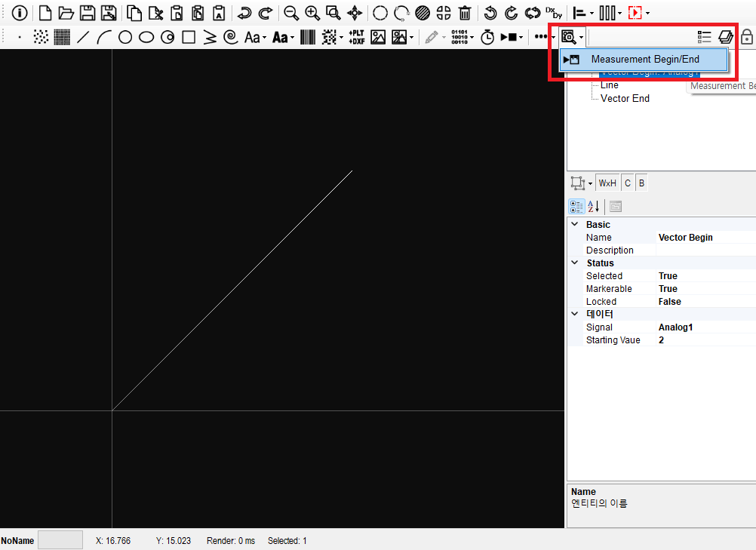
Task: Select the pan four-arrow tool
Action: [x=355, y=13]
